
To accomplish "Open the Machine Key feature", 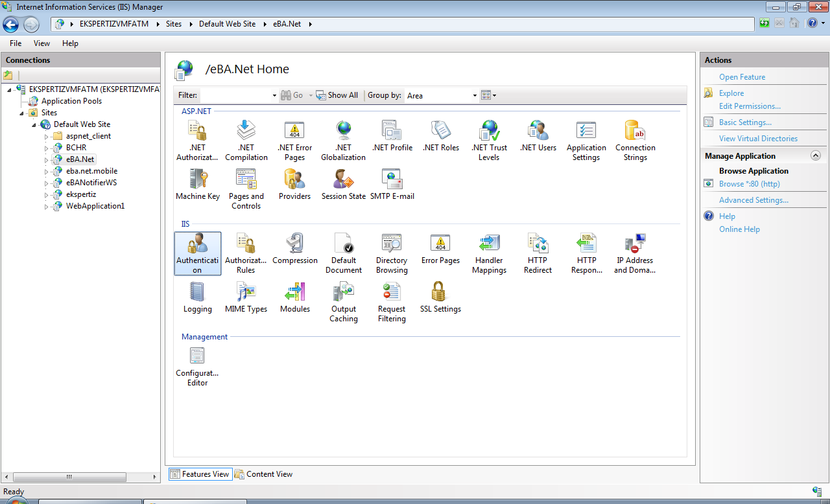I will [198, 184].
